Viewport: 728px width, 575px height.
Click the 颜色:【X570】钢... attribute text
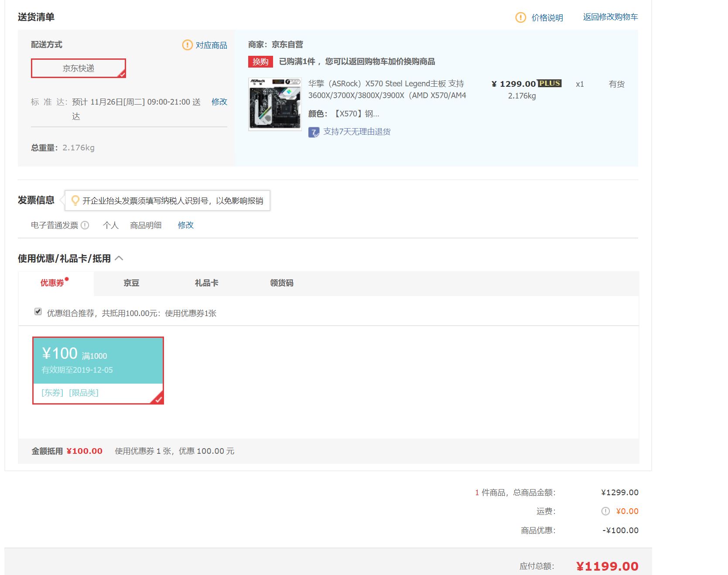tap(344, 114)
